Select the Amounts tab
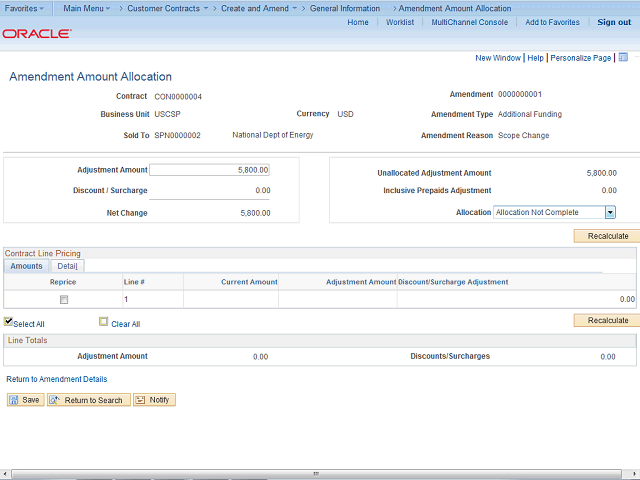This screenshot has height=480, width=640. (26, 266)
